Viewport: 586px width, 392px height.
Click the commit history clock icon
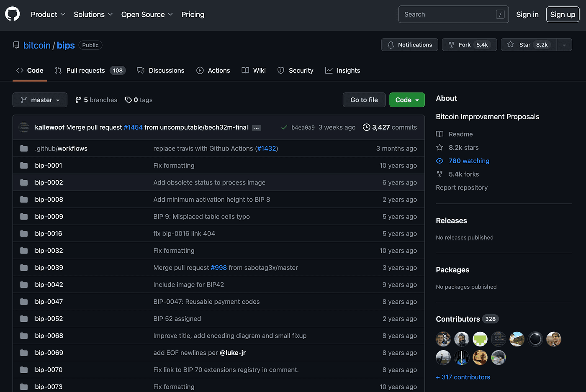366,127
